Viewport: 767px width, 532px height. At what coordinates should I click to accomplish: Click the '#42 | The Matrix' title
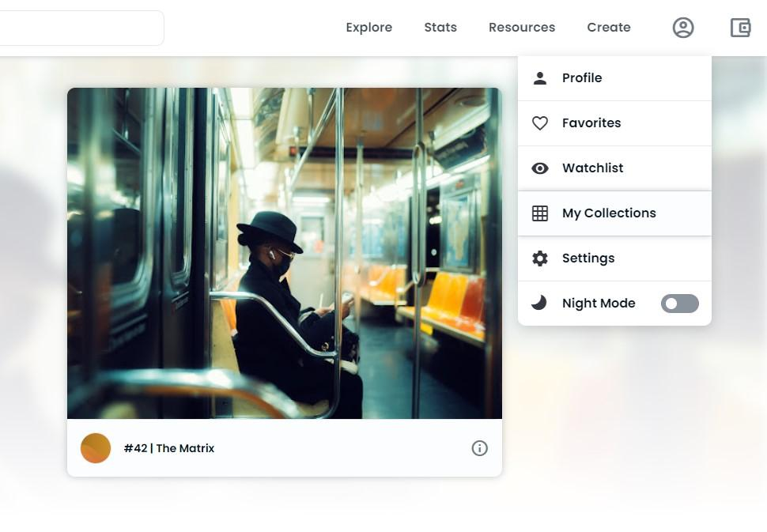[x=168, y=448]
